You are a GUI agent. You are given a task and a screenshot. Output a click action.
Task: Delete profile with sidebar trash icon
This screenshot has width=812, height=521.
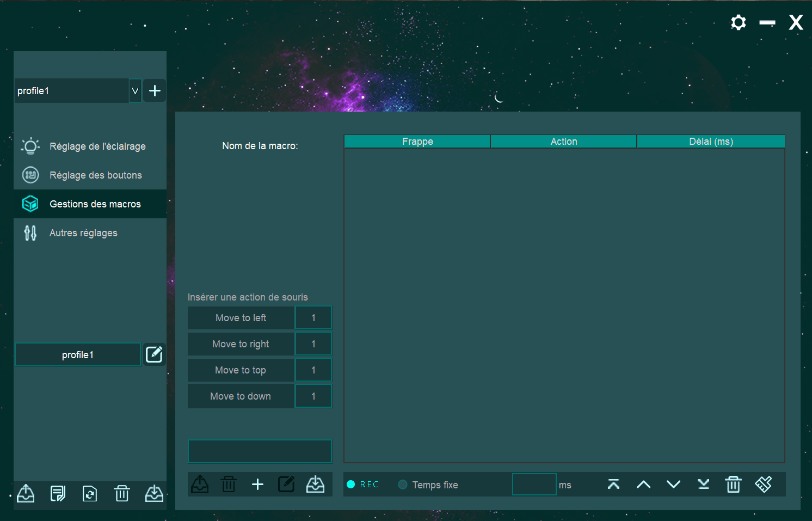122,494
